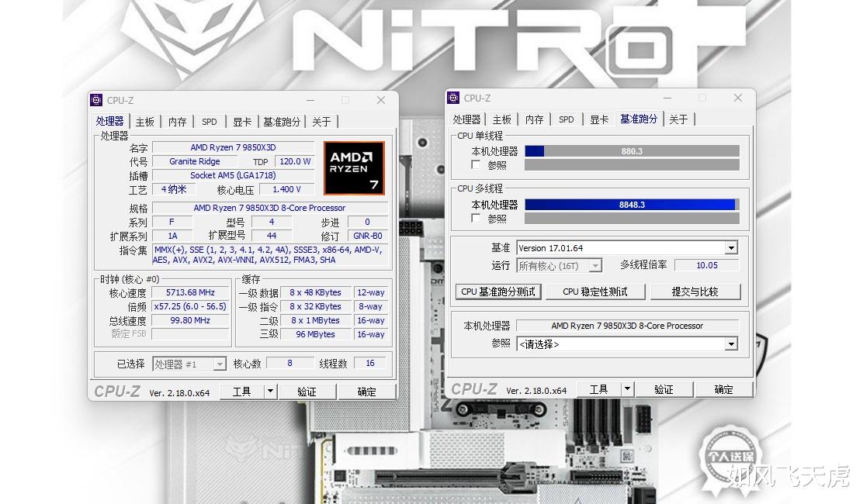
Task: Open the 参照 <请选择> reference dropdown
Action: point(731,344)
